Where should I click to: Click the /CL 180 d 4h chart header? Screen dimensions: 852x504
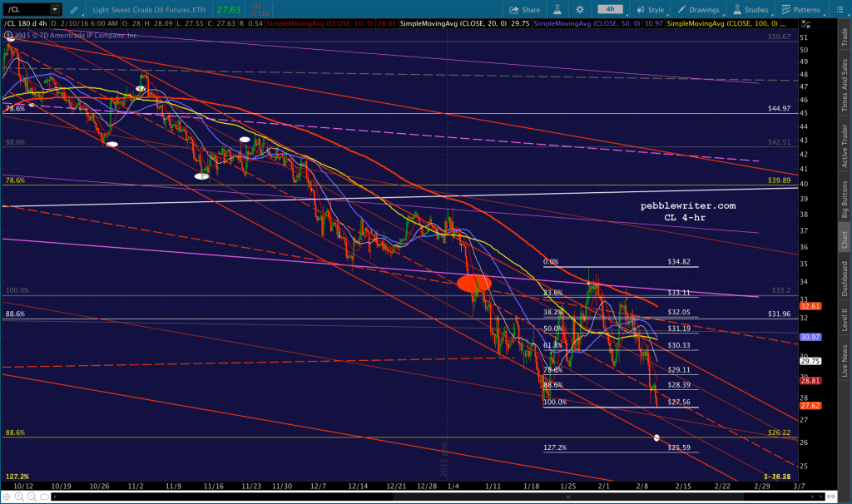(x=26, y=24)
